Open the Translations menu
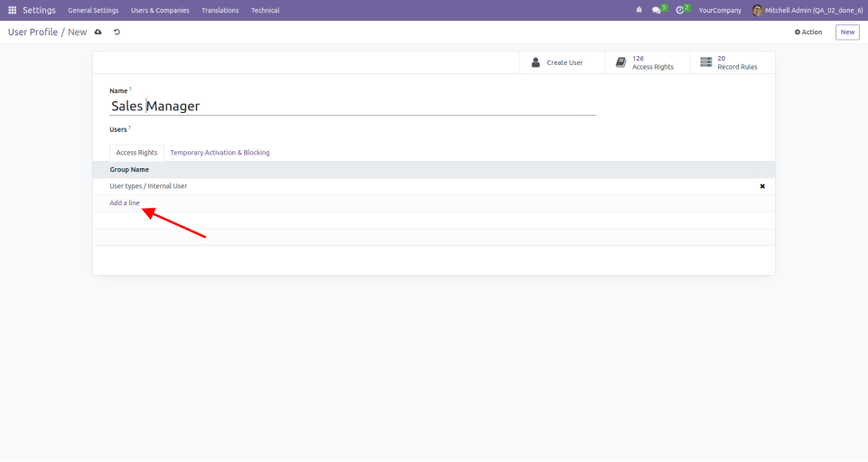The image size is (868, 462). pyautogui.click(x=220, y=10)
